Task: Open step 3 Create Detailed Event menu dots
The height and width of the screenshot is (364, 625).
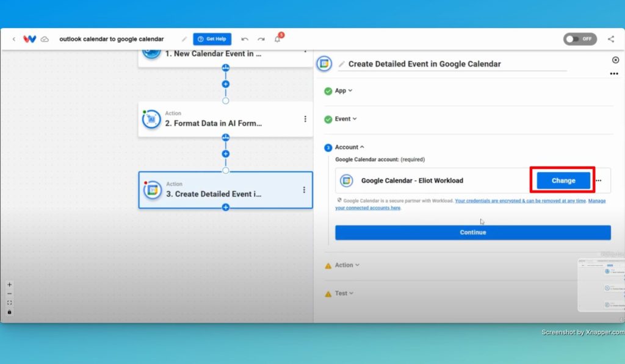Action: click(x=304, y=190)
